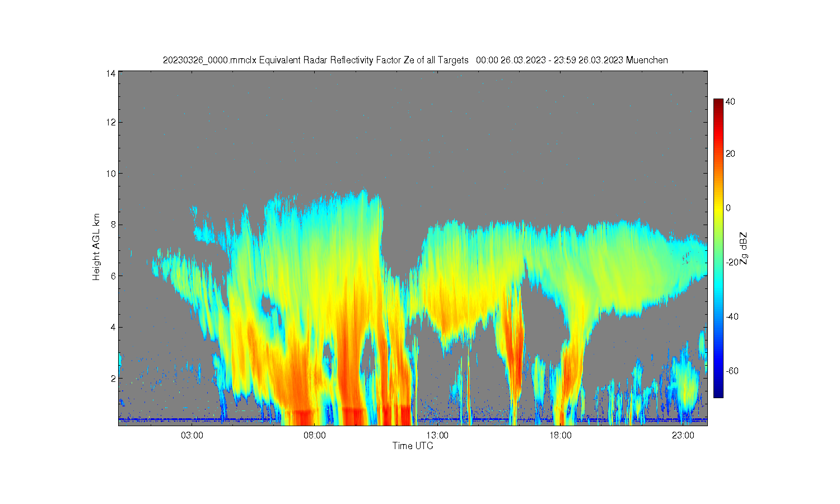Click the height tick label 10
This screenshot has height=504, width=840.
111,174
